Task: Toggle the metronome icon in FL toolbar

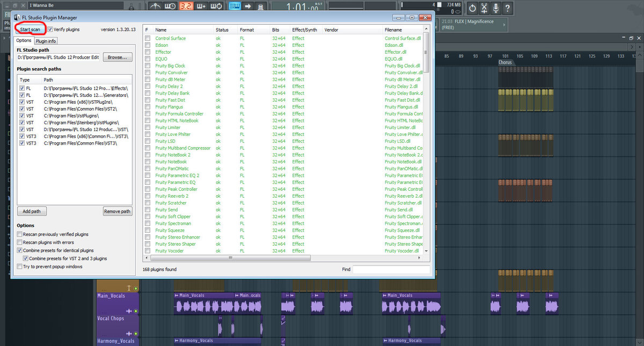Action: pos(156,6)
